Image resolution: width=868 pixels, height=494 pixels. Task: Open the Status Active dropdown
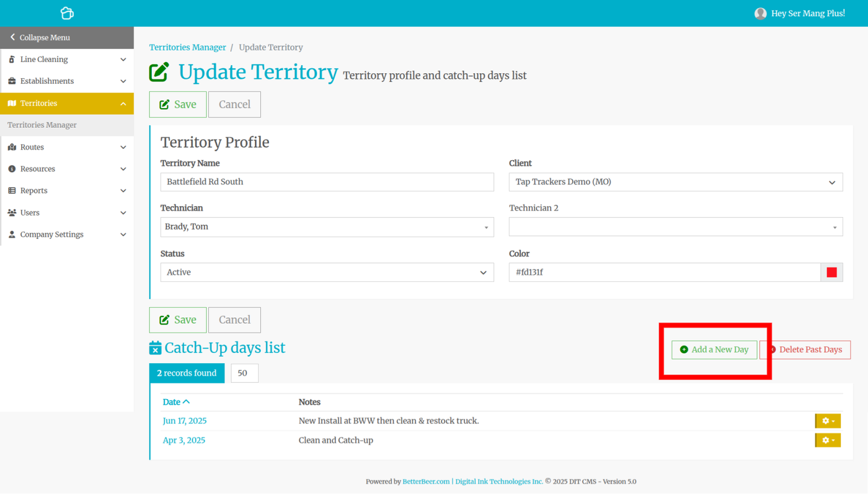[x=327, y=272]
